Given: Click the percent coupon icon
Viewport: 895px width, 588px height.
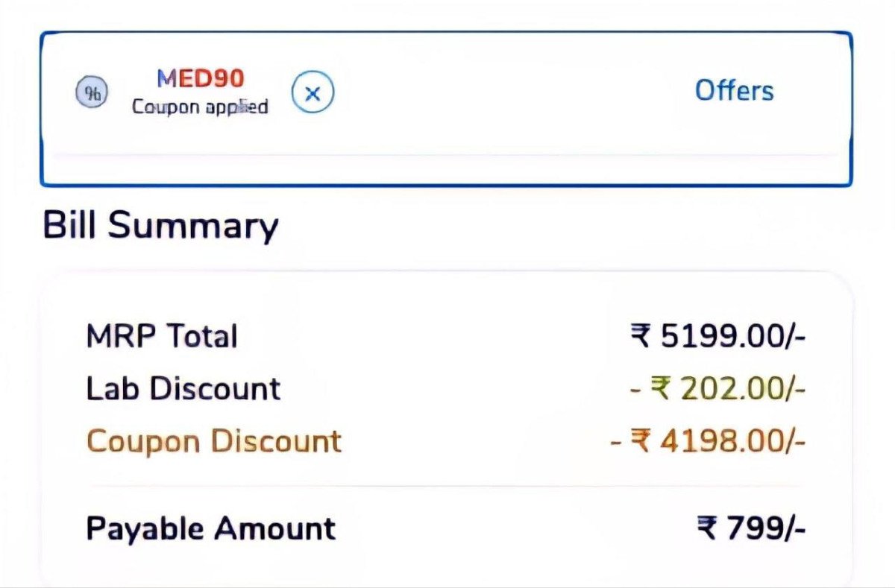Looking at the screenshot, I should (92, 92).
